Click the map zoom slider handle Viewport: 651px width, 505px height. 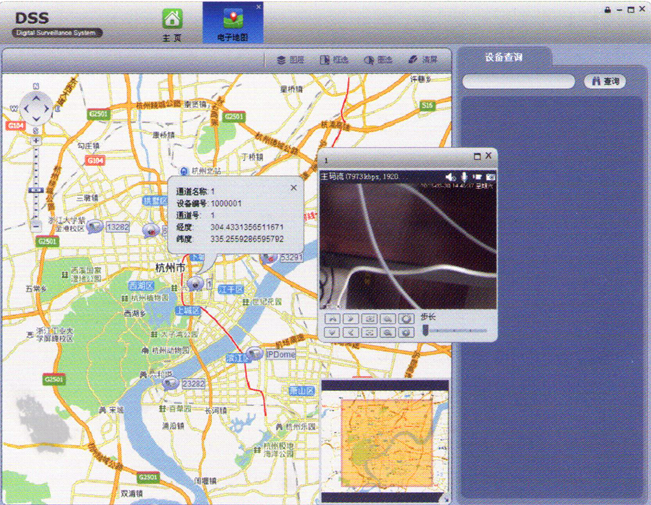(36, 190)
